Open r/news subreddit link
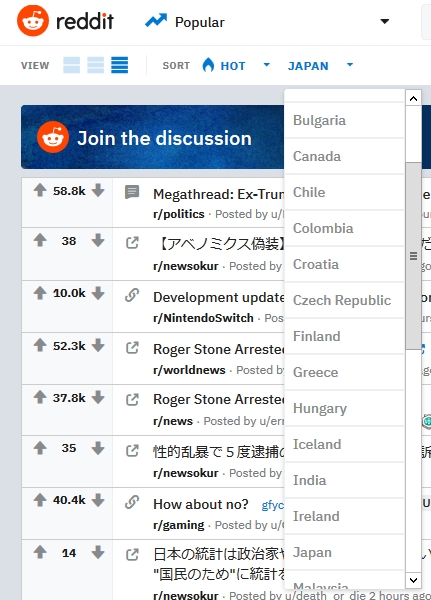The image size is (431, 600). tap(173, 421)
